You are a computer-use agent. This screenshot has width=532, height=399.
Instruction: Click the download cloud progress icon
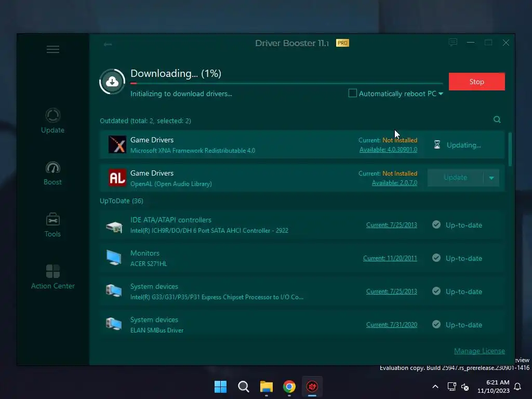[112, 82]
